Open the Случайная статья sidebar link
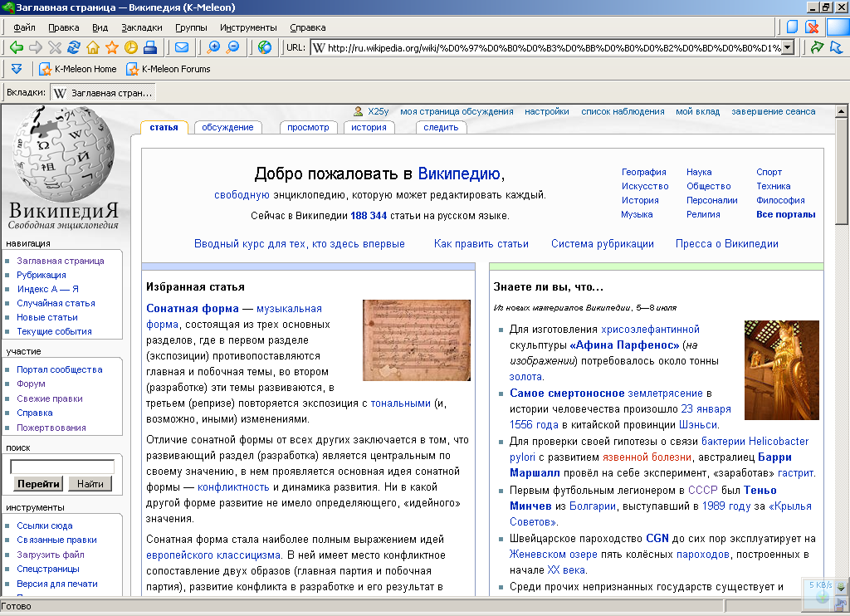 click(56, 303)
